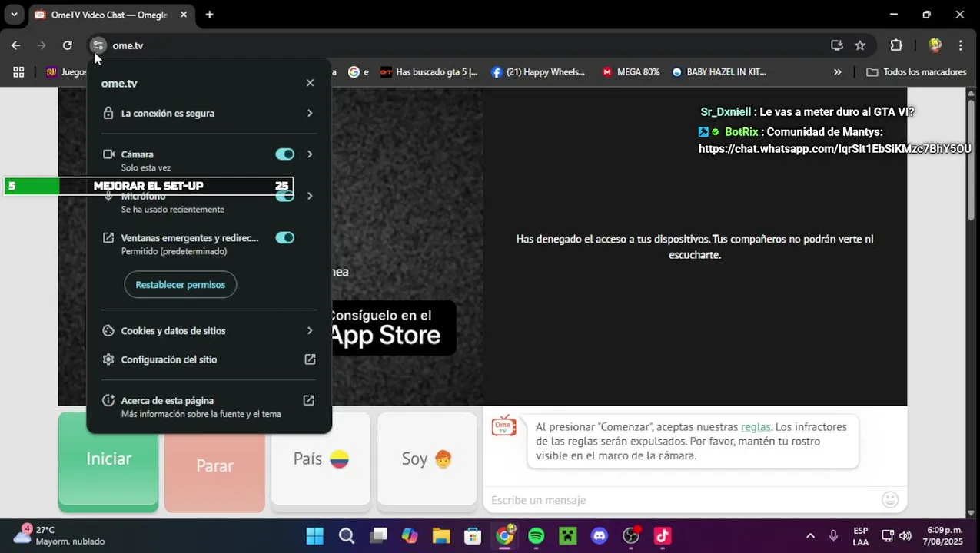The height and width of the screenshot is (553, 980).
Task: Show hidden system tray icons
Action: 810,536
